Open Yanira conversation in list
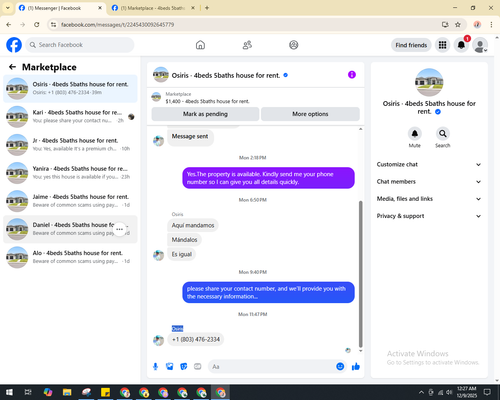This screenshot has width=500, height=400. click(70, 173)
